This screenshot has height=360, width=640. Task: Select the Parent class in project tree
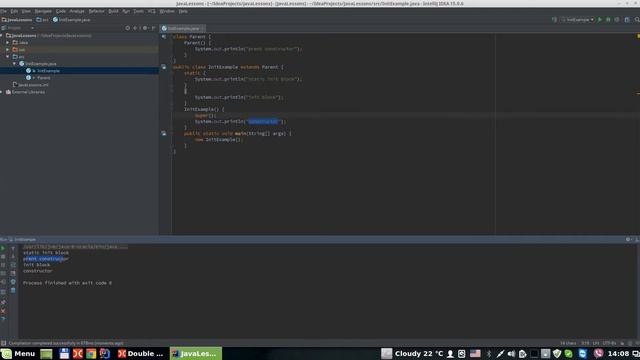coord(44,78)
